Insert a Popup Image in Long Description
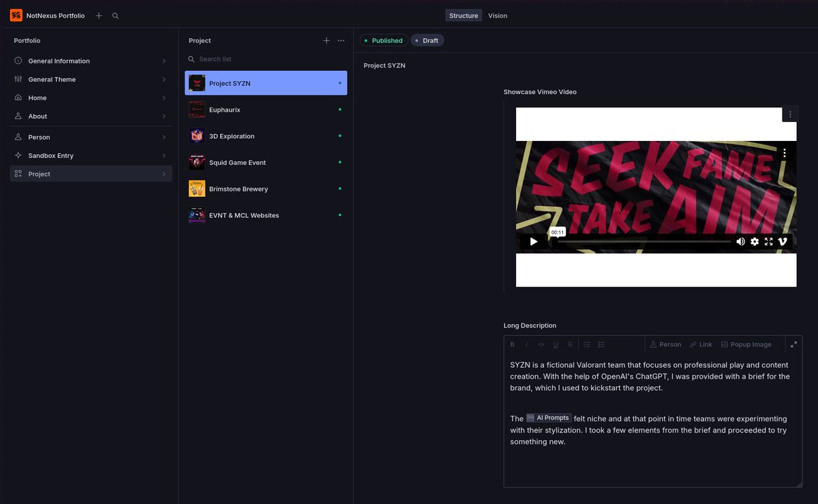The image size is (818, 504). [x=746, y=345]
